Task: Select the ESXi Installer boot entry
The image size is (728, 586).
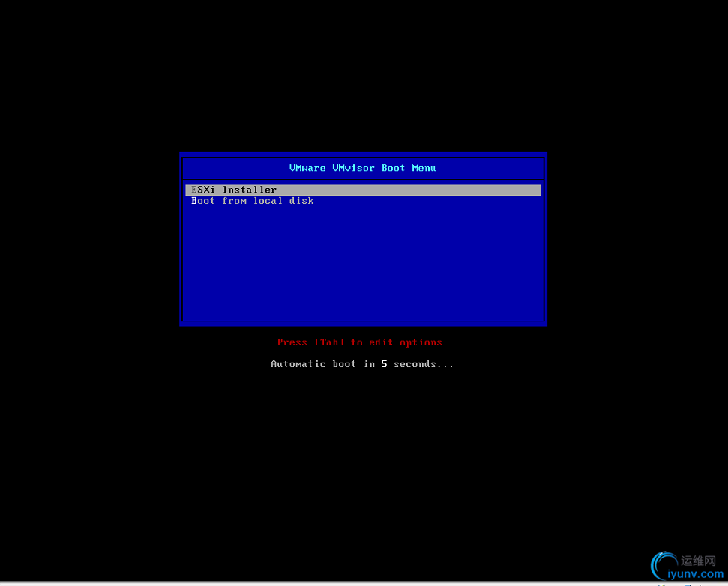Action: pos(363,190)
